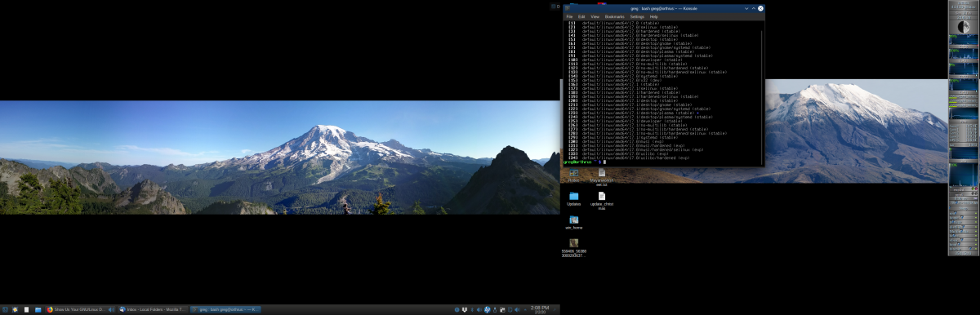This screenshot has width=980, height=315.
Task: Expand the hidden system tray icons arrow
Action: pyautogui.click(x=525, y=310)
